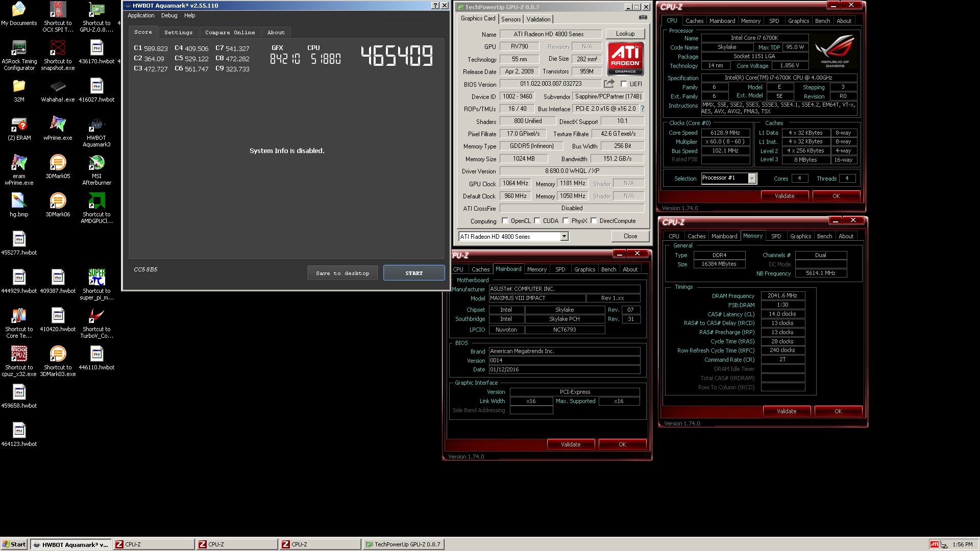
Task: Open Application menu in Aquamark
Action: pyautogui.click(x=141, y=15)
